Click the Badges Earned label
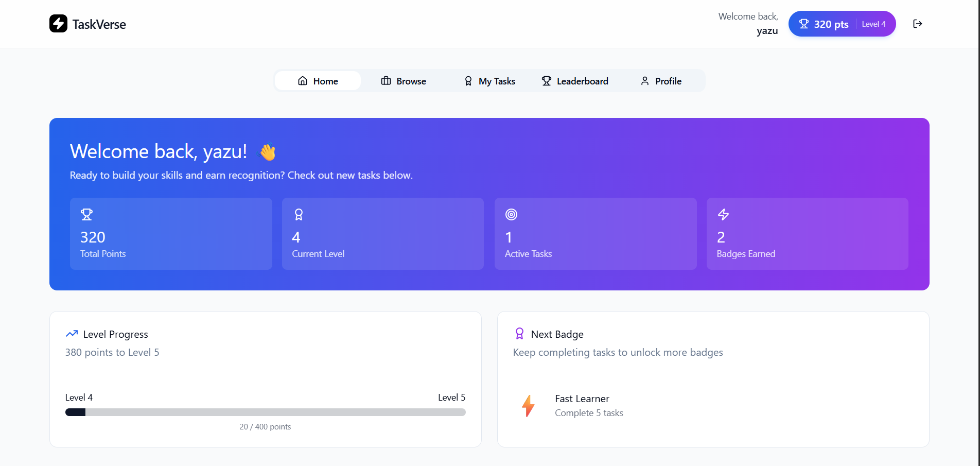 [746, 254]
